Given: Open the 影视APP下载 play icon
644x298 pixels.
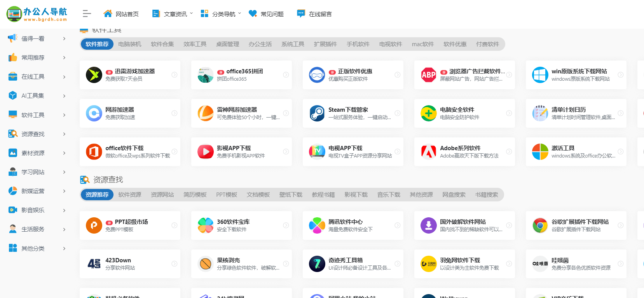Looking at the screenshot, I should (x=206, y=152).
